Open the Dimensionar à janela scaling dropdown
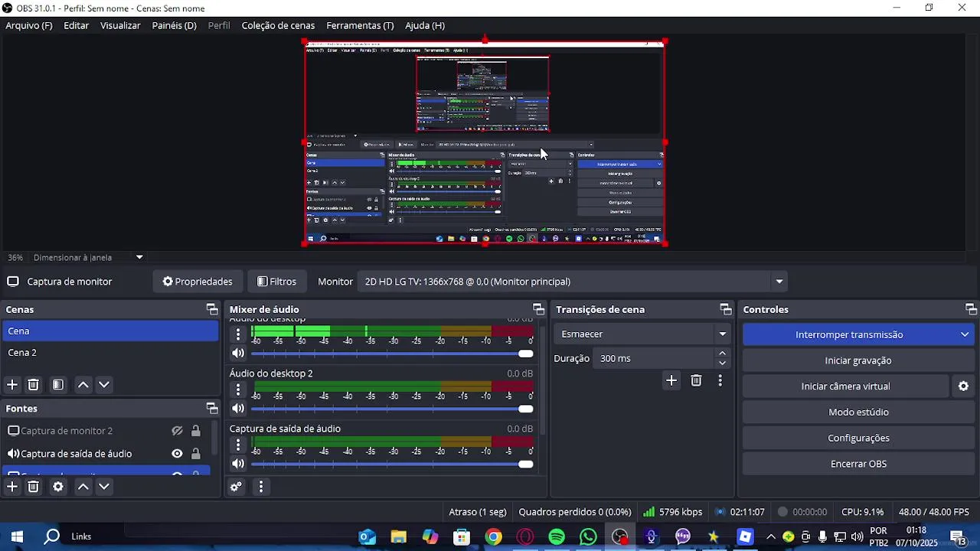Screen dimensions: 980x551 tap(88, 257)
